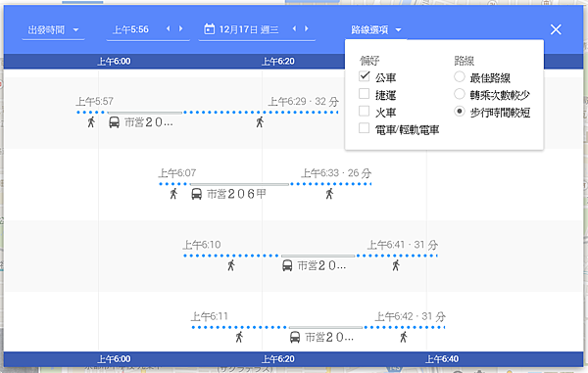The image size is (588, 373).
Task: Click bus icon beside 市営206甲
Action: (197, 194)
